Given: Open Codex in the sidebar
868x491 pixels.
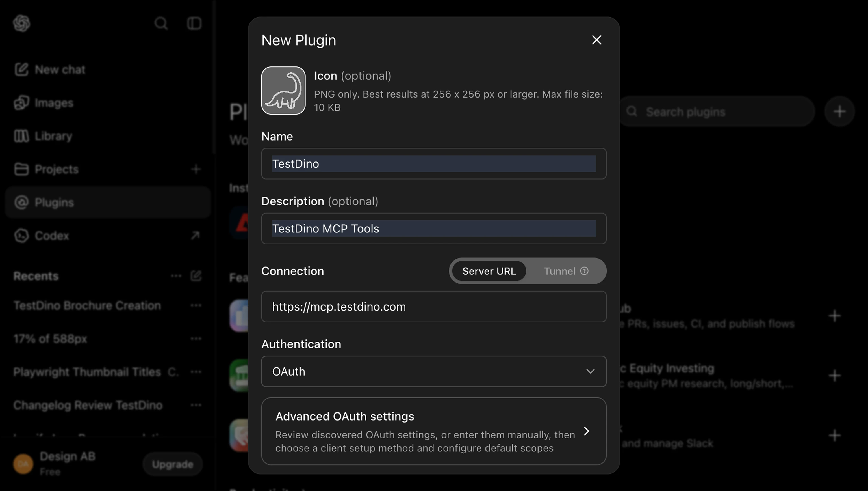Looking at the screenshot, I should (108, 235).
